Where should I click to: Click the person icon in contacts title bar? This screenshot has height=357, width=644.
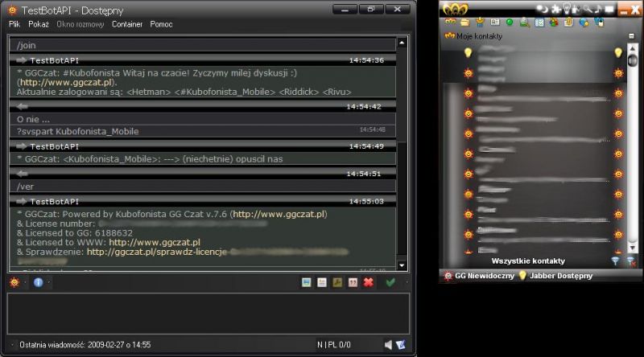(x=576, y=9)
